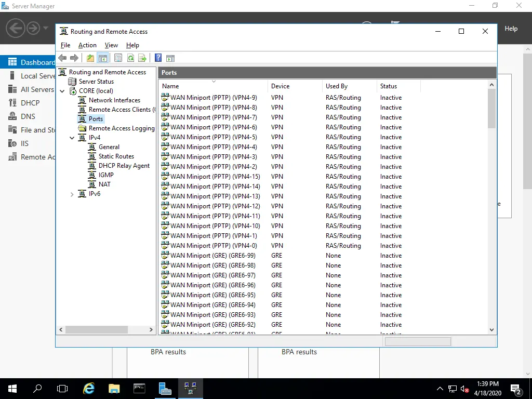Sort by the Status column header

[398, 86]
